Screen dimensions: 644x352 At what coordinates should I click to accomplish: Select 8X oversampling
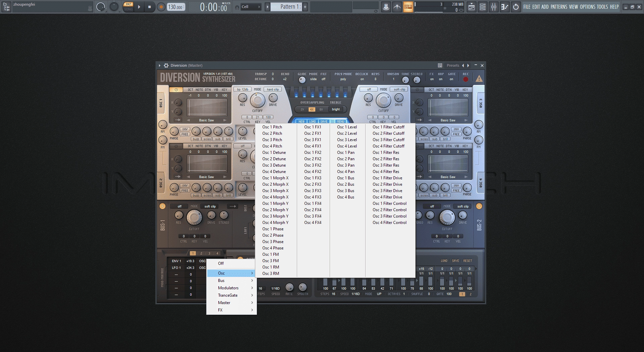pyautogui.click(x=321, y=109)
